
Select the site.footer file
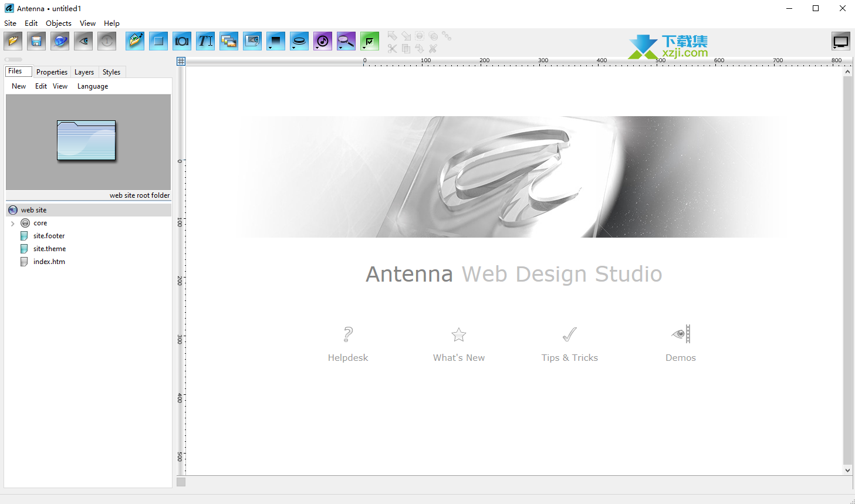pos(49,236)
